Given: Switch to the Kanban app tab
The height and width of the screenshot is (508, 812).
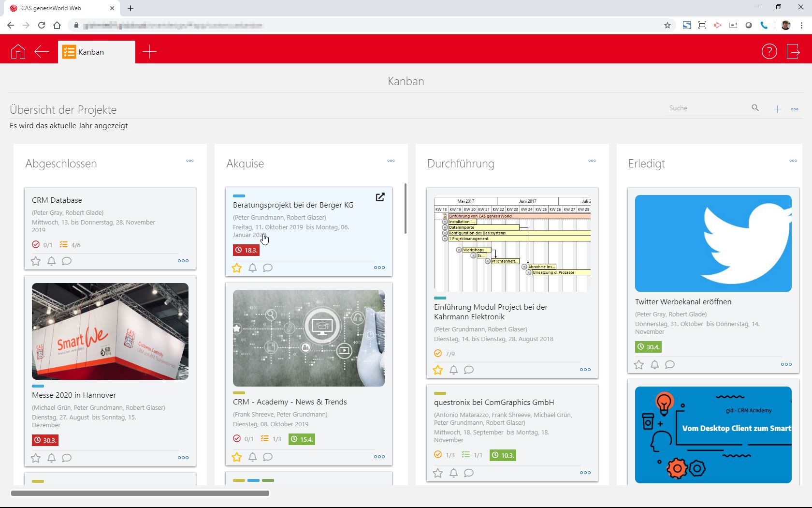Looking at the screenshot, I should tap(97, 52).
